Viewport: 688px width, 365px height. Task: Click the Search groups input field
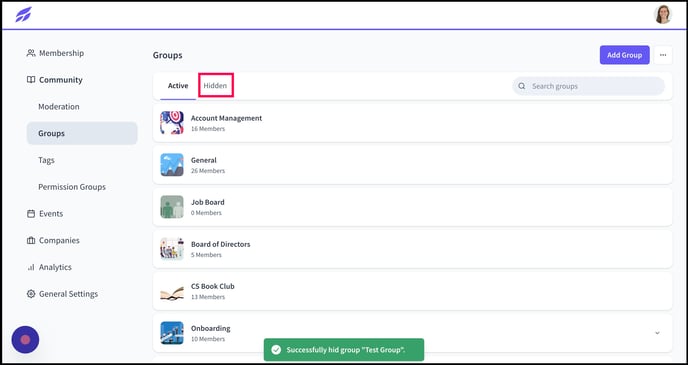coord(588,86)
